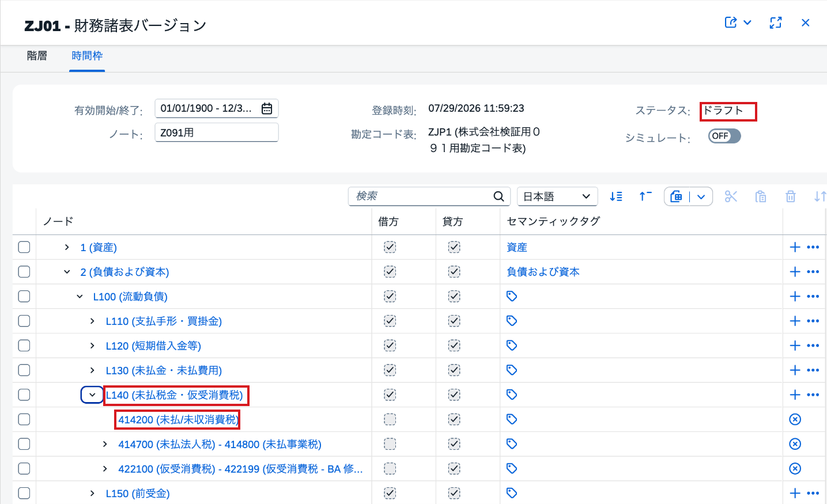The width and height of the screenshot is (827, 504).
Task: Expand the L120 (短期借入金等) node
Action: pyautogui.click(x=92, y=346)
